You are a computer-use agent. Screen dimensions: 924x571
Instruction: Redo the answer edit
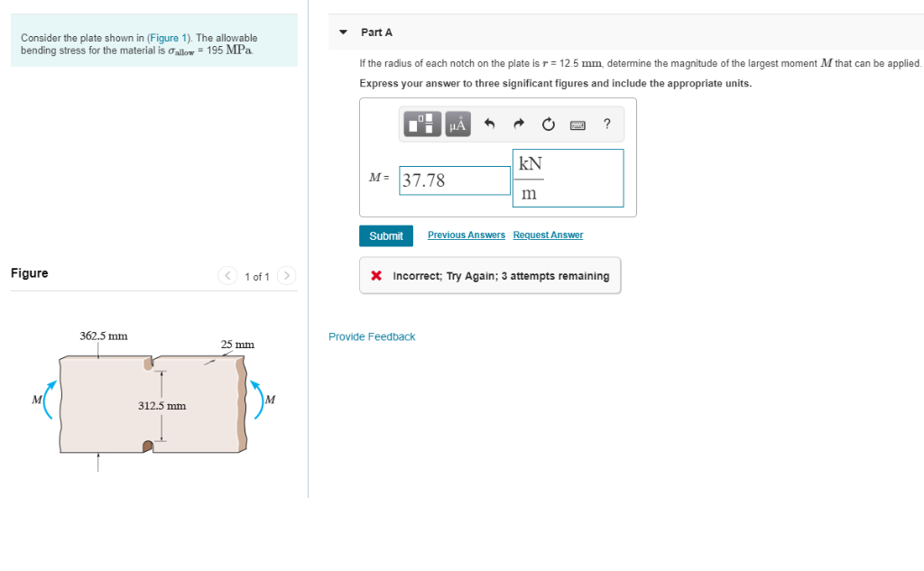pos(519,124)
